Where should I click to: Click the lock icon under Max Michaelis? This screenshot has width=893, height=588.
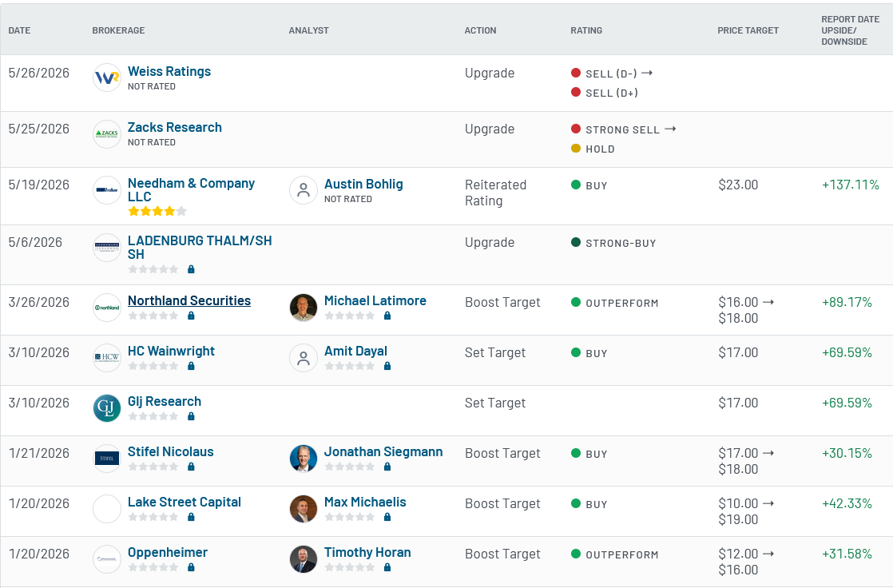tap(387, 517)
